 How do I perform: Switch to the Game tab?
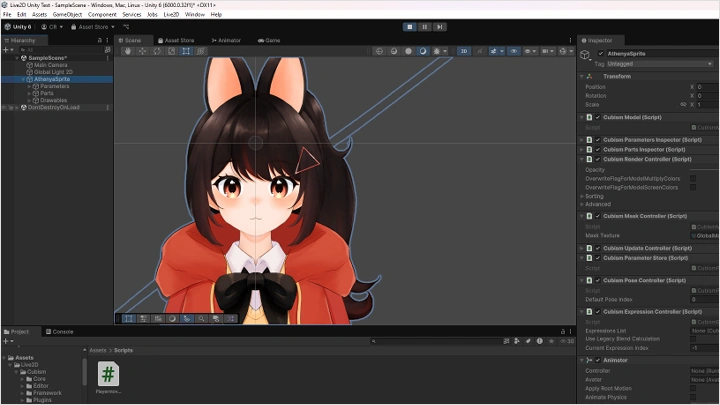point(269,40)
